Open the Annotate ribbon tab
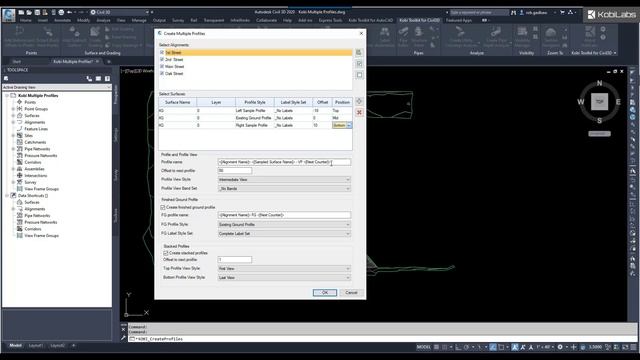640x360 pixels. tap(62, 20)
